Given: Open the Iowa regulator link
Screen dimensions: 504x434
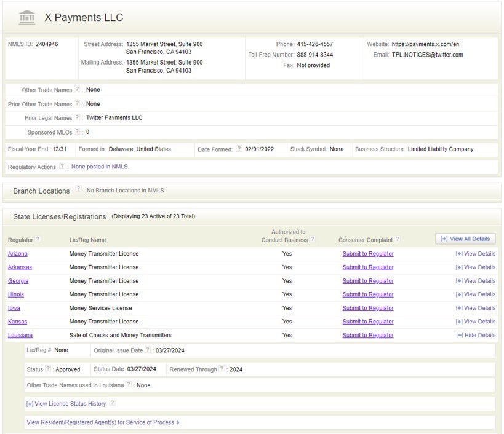Looking at the screenshot, I should pyautogui.click(x=14, y=308).
